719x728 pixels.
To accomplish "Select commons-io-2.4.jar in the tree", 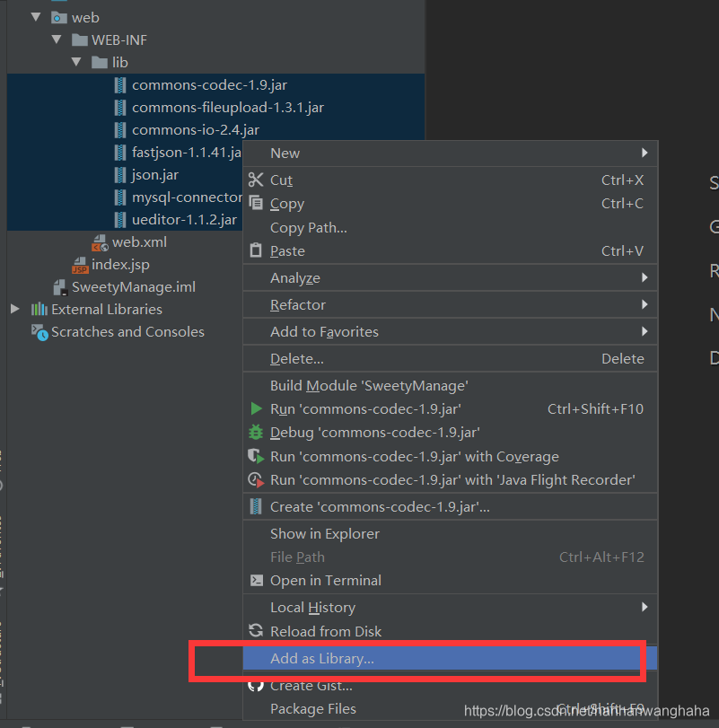I will (x=196, y=129).
